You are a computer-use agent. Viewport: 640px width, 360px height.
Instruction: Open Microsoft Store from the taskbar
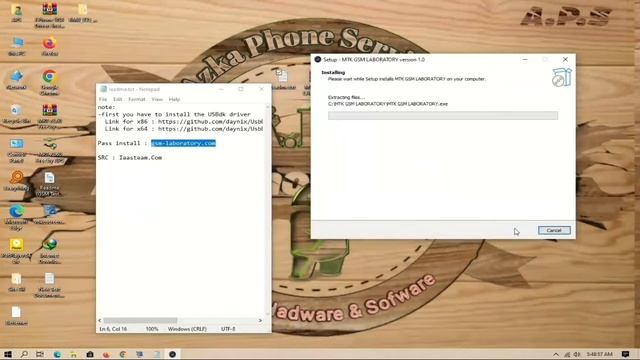(x=90, y=354)
